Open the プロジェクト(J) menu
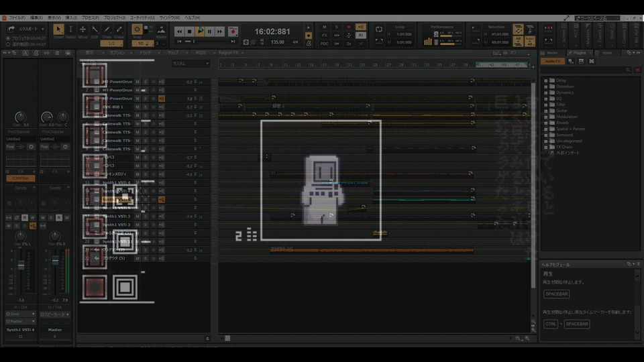Screen dimensions: 644x362 pos(114,18)
